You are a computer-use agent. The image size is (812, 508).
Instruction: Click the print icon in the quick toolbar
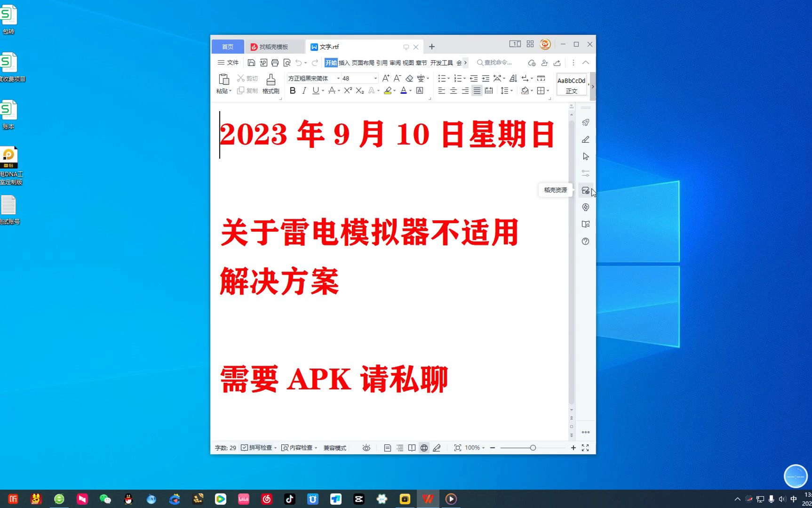(x=275, y=62)
